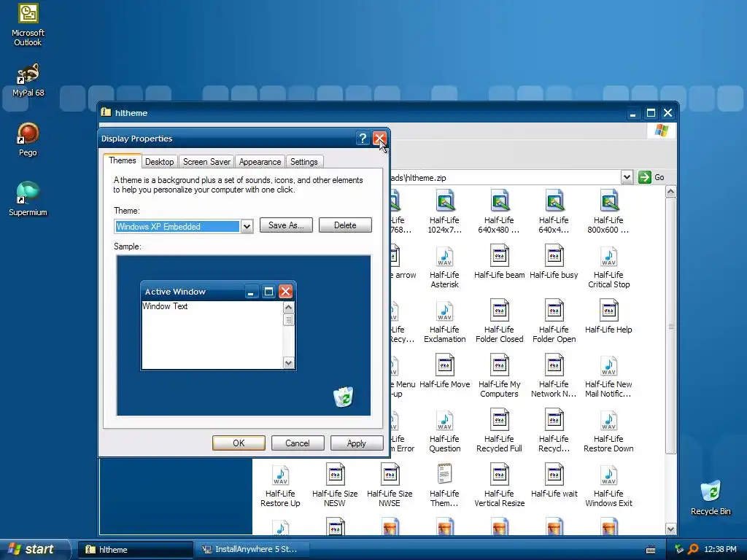Open the Theme dropdown list
747x560 pixels.
point(247,226)
